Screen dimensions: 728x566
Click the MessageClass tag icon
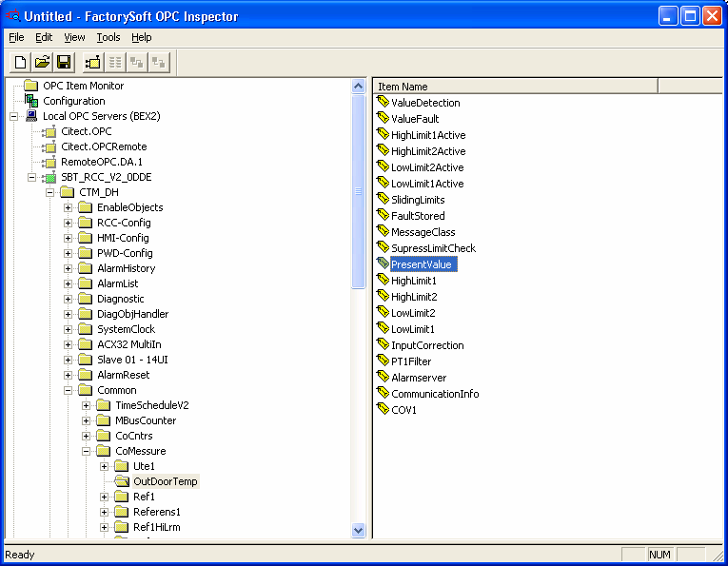(383, 231)
